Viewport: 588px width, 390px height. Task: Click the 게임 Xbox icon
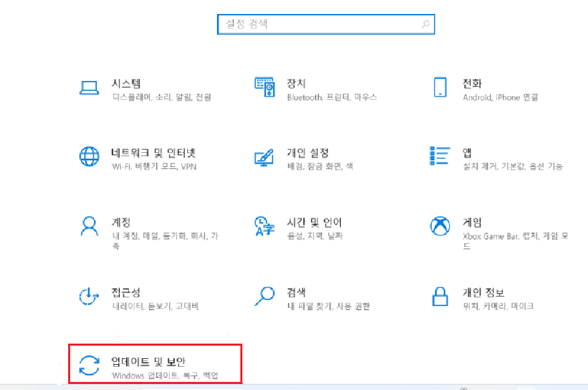(x=440, y=226)
